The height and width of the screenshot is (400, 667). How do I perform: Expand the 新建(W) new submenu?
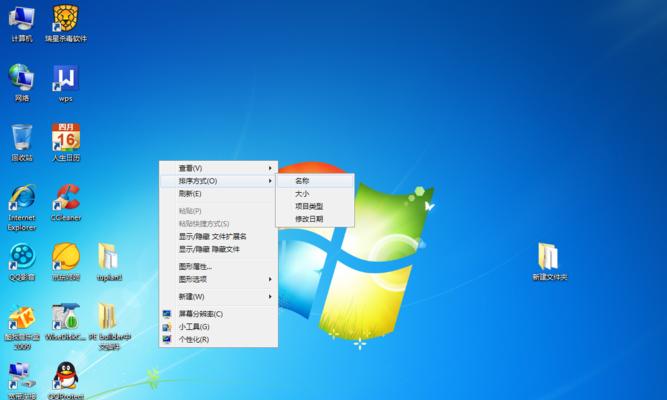coord(219,297)
